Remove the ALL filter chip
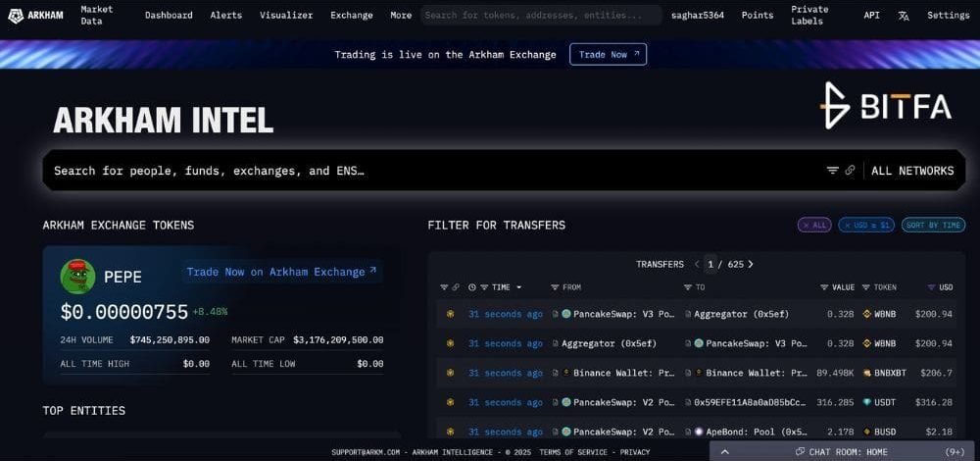 (x=814, y=225)
